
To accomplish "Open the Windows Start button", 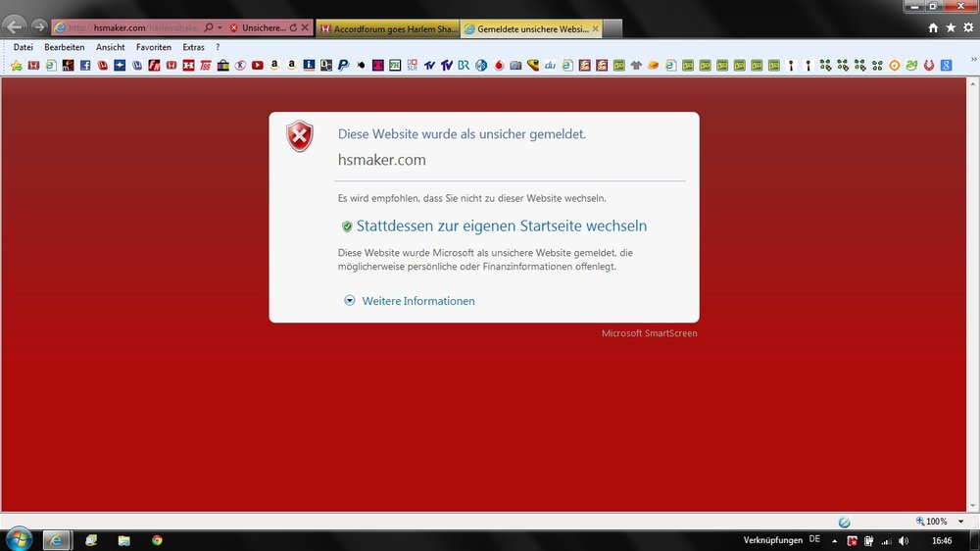I will click(x=19, y=539).
